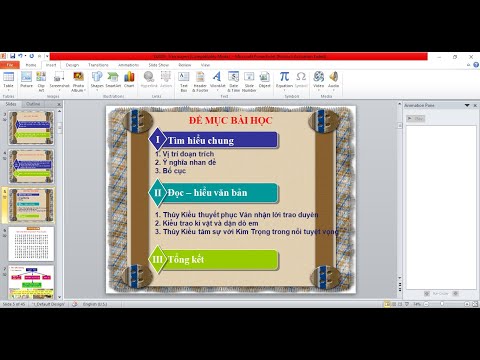Click the zoom out minus button

426,304
